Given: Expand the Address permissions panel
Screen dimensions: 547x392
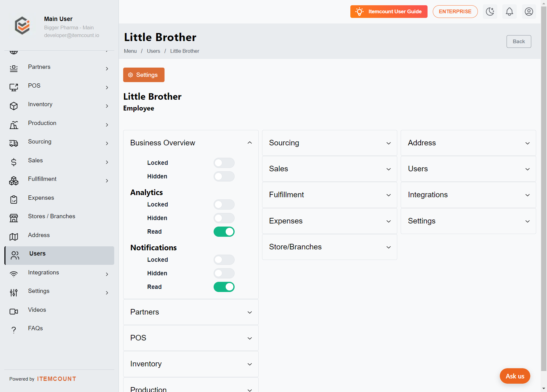Looking at the screenshot, I should (x=468, y=143).
